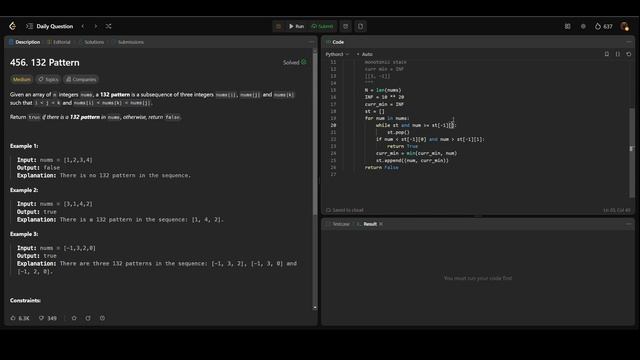640x360 pixels.
Task: Click 'return True' on line 23
Action: 402,146
